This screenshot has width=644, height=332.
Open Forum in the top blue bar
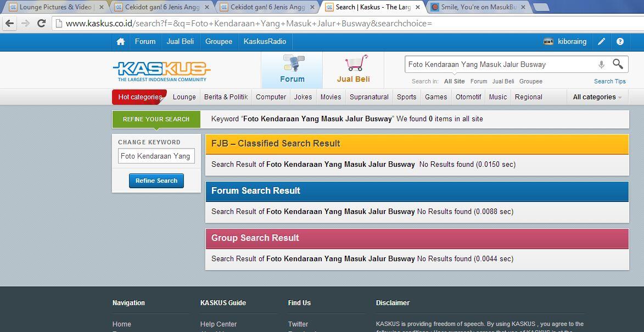pos(145,42)
